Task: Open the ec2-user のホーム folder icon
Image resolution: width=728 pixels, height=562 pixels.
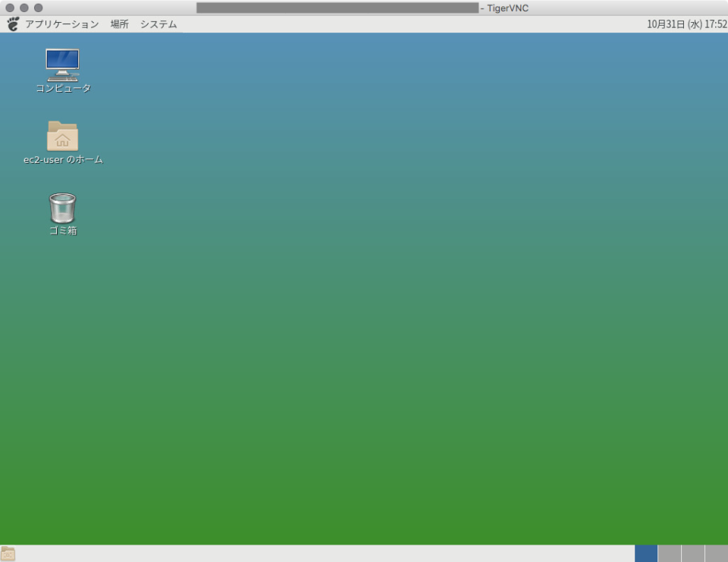Action: point(62,135)
